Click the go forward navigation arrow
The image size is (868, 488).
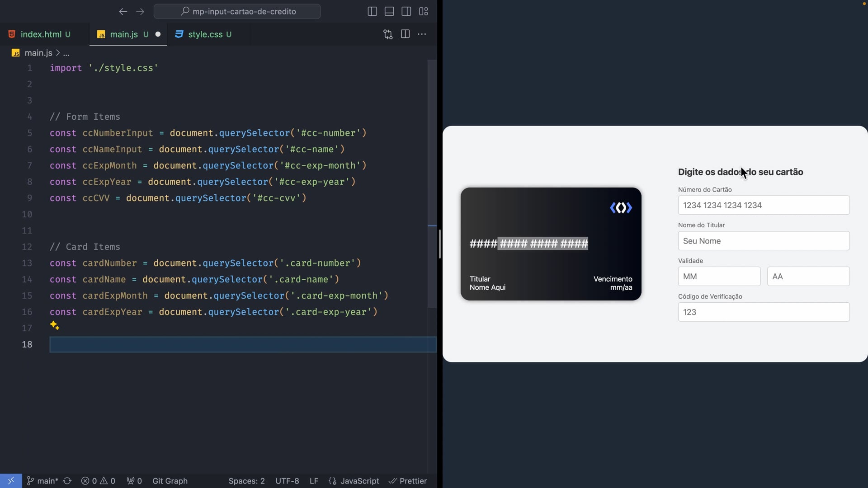pyautogui.click(x=140, y=12)
